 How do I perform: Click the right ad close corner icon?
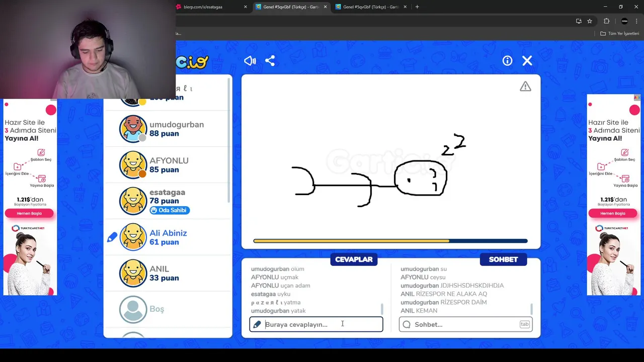pos(637,97)
